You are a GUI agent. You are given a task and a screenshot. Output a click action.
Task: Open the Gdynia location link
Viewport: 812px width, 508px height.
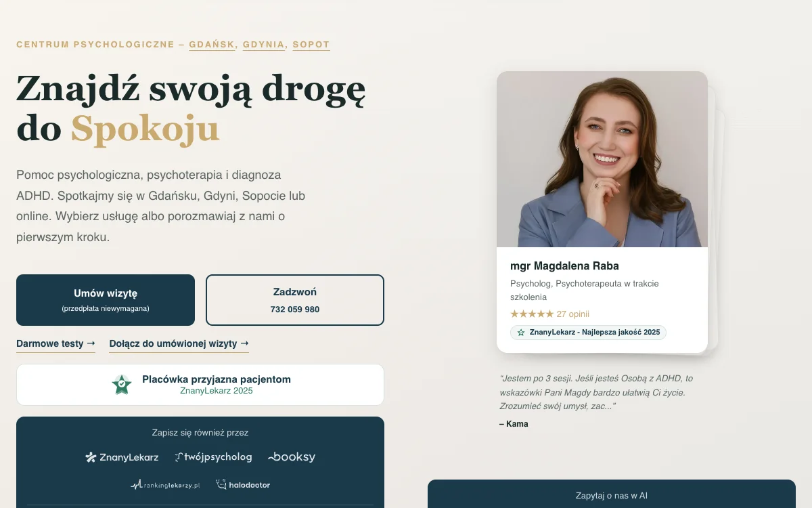coord(264,45)
